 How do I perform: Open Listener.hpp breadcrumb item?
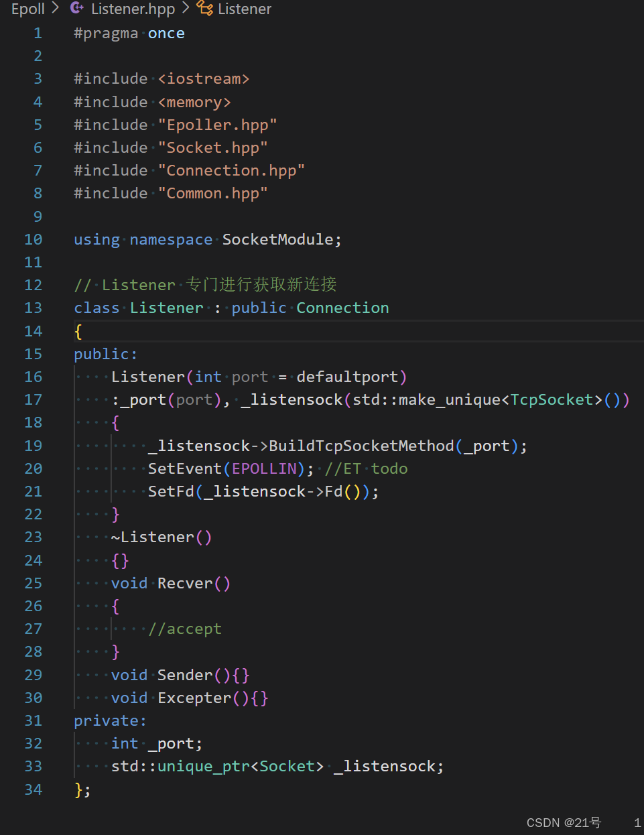pyautogui.click(x=133, y=9)
